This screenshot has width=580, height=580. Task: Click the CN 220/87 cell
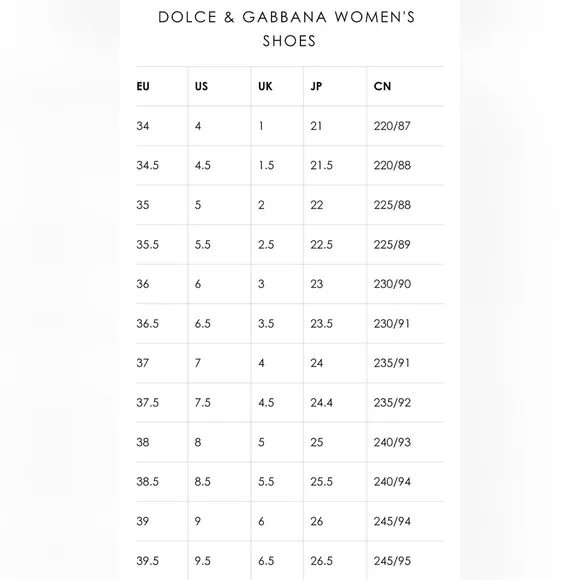click(x=392, y=126)
